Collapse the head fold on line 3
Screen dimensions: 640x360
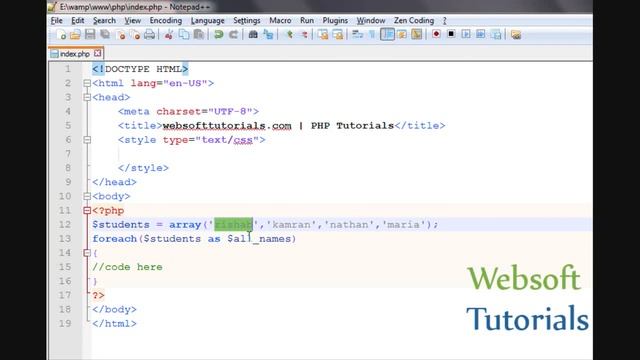point(87,97)
